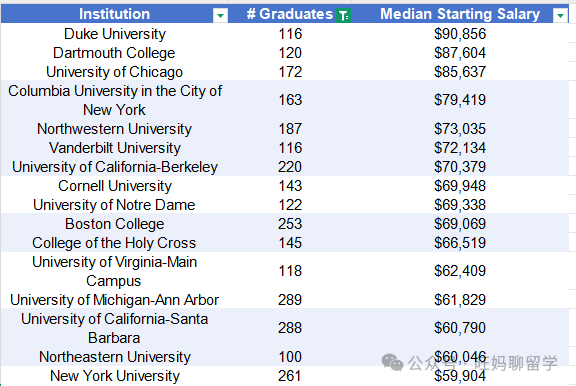Screen dimensions: 576x386
Task: Select the University of Notre Dame cell
Action: point(115,205)
